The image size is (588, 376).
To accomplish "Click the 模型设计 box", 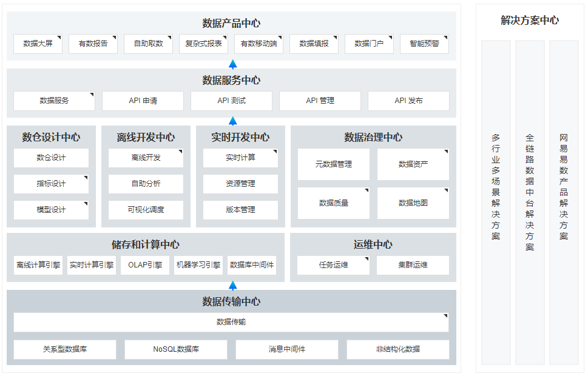I will [x=52, y=210].
